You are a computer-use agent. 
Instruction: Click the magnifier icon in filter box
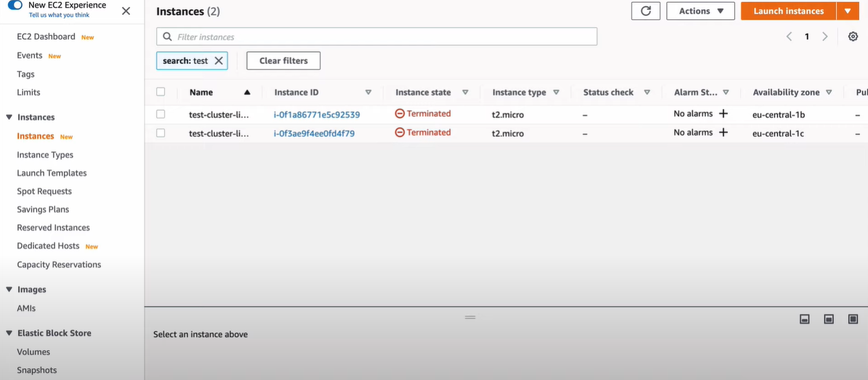click(x=168, y=37)
